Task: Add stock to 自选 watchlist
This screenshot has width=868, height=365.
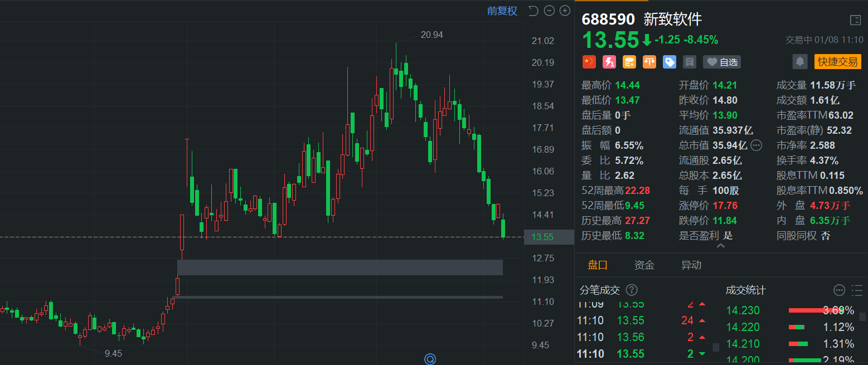Action: pos(722,62)
